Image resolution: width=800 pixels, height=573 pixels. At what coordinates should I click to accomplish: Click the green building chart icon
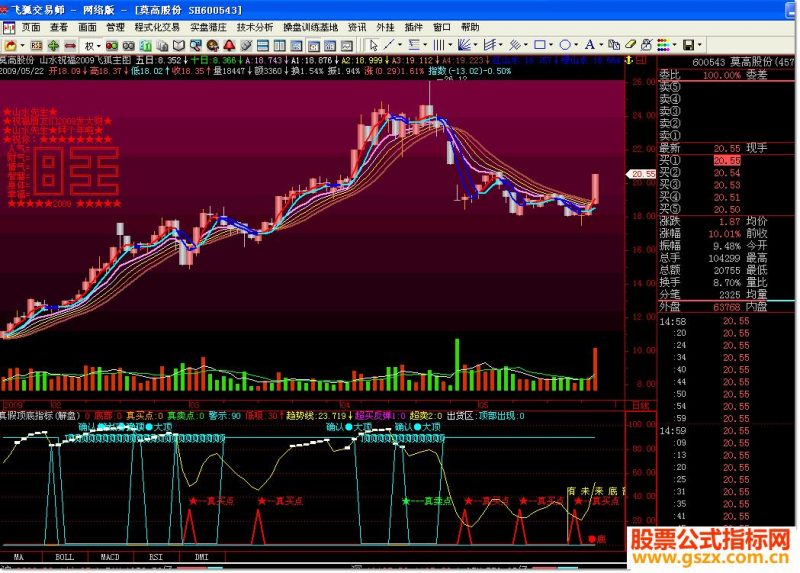[145, 46]
